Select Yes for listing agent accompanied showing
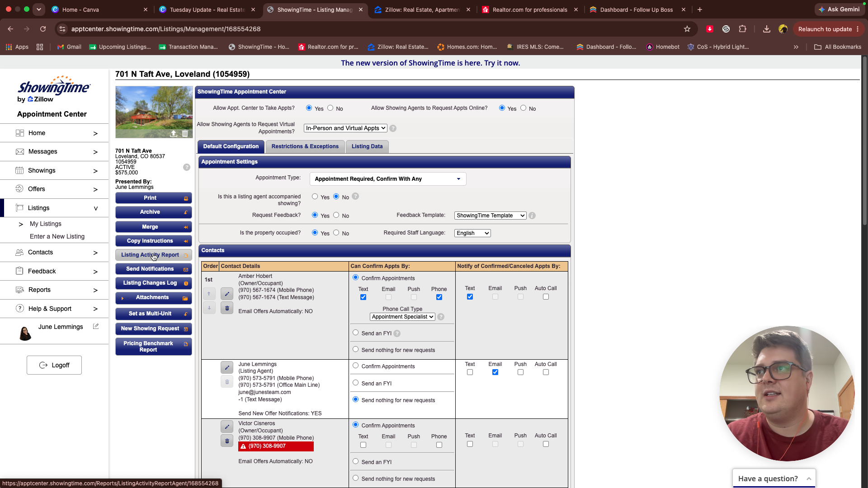868x488 pixels. pos(315,197)
